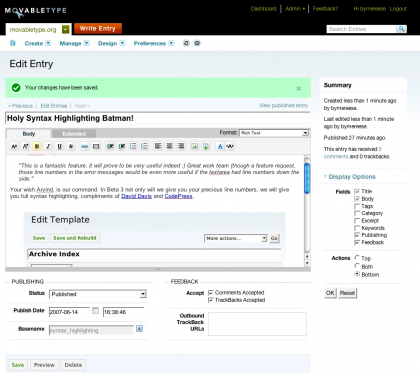Screen dimensions: 420x376
Task: Enable the Tags field checkbox
Action: [357, 206]
